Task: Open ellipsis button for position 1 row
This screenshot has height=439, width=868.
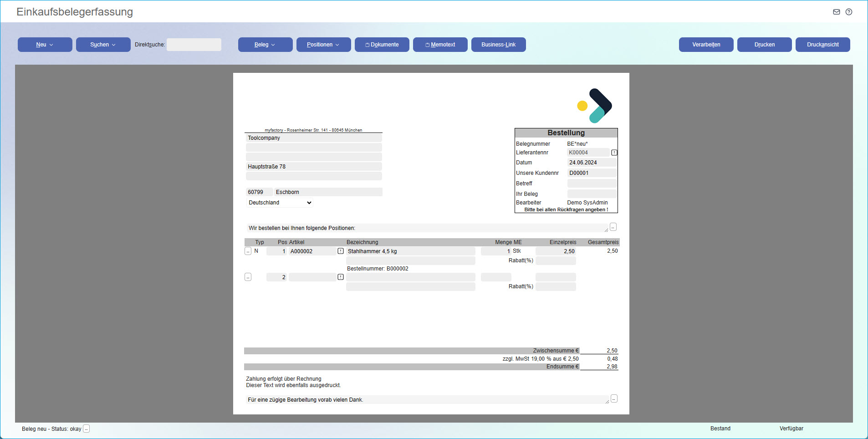Action: coord(248,251)
